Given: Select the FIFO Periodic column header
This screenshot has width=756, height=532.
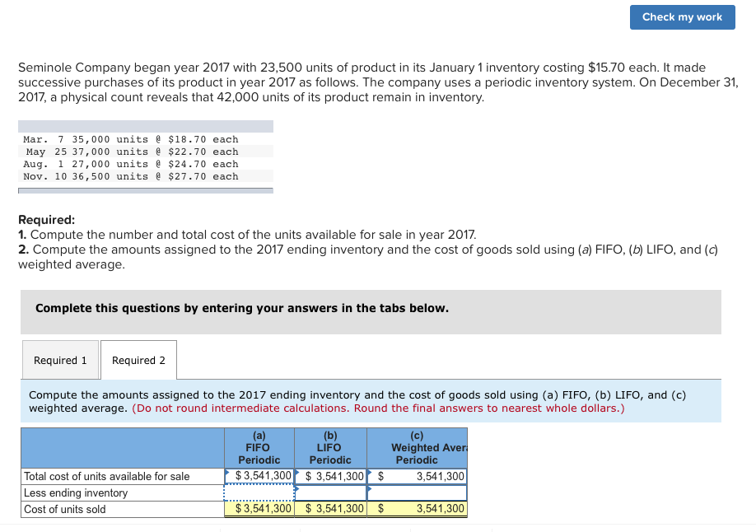Looking at the screenshot, I should point(258,448).
